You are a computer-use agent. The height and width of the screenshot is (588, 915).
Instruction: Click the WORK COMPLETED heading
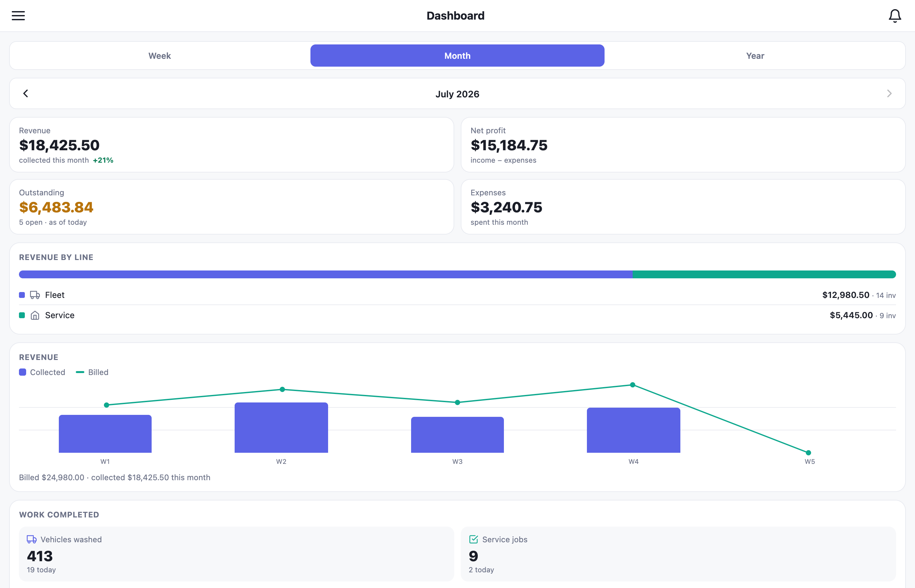59,515
